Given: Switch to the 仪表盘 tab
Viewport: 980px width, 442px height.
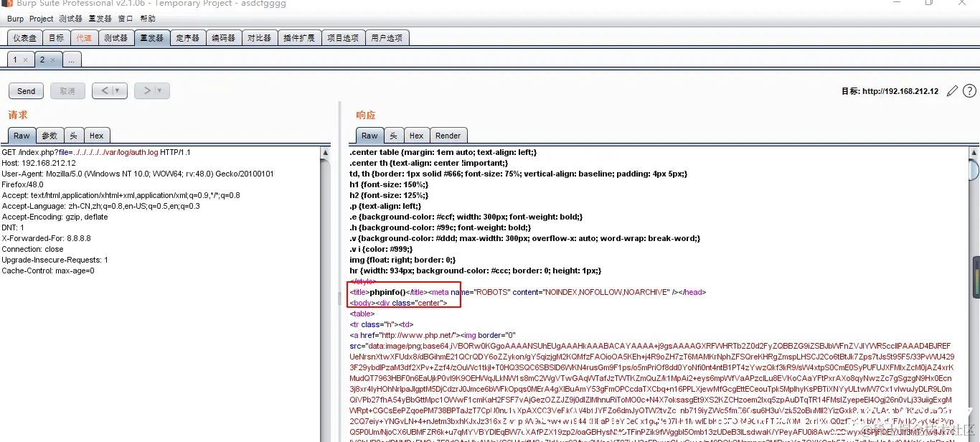Looking at the screenshot, I should pos(25,38).
